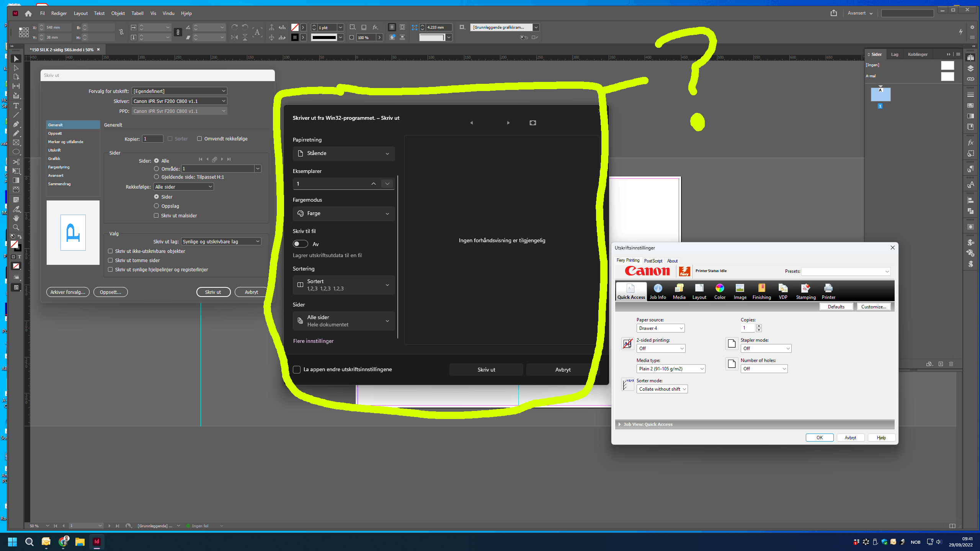This screenshot has height=551, width=980.
Task: Open the Objekt menu
Action: coord(118,13)
